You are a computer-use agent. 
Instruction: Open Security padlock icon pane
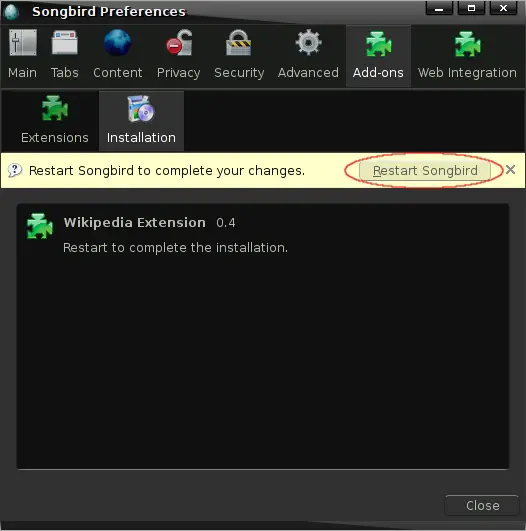coord(239,43)
